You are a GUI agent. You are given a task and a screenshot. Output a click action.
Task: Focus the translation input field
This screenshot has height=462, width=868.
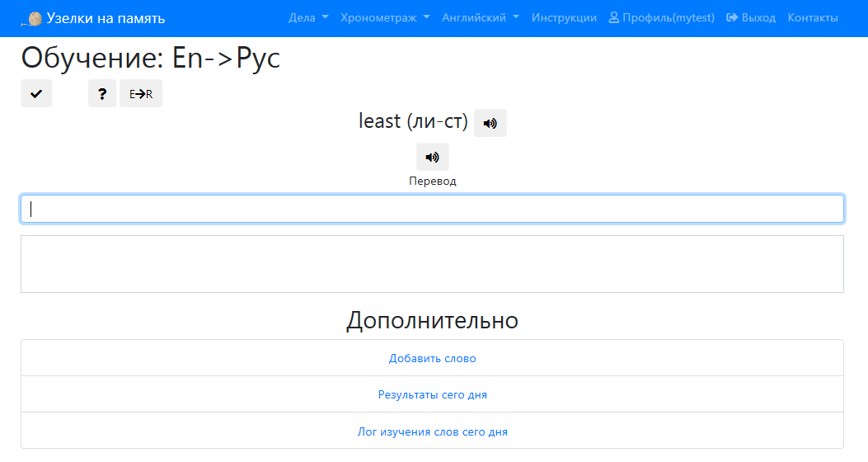click(x=432, y=209)
